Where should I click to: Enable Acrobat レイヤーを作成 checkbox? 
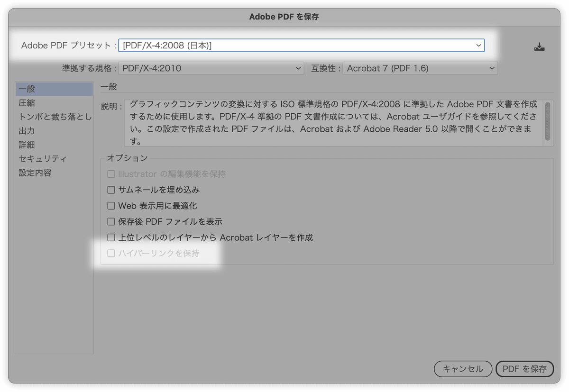(111, 237)
